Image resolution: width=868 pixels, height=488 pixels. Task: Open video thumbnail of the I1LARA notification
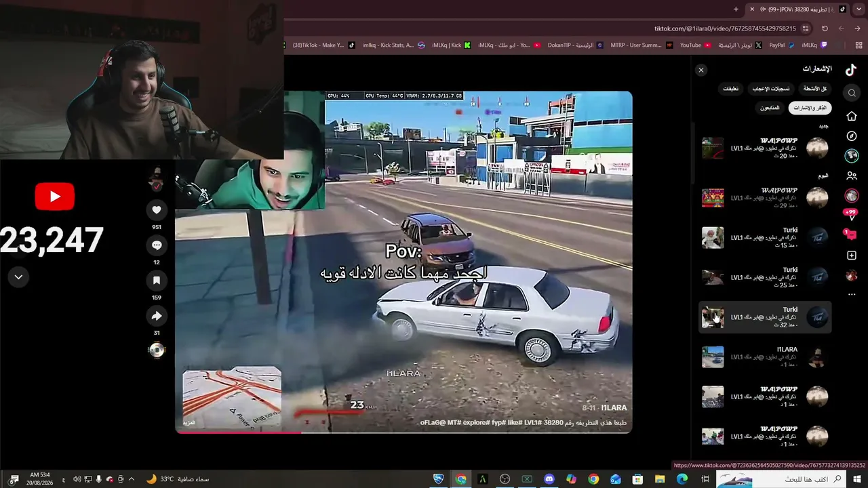pyautogui.click(x=713, y=357)
